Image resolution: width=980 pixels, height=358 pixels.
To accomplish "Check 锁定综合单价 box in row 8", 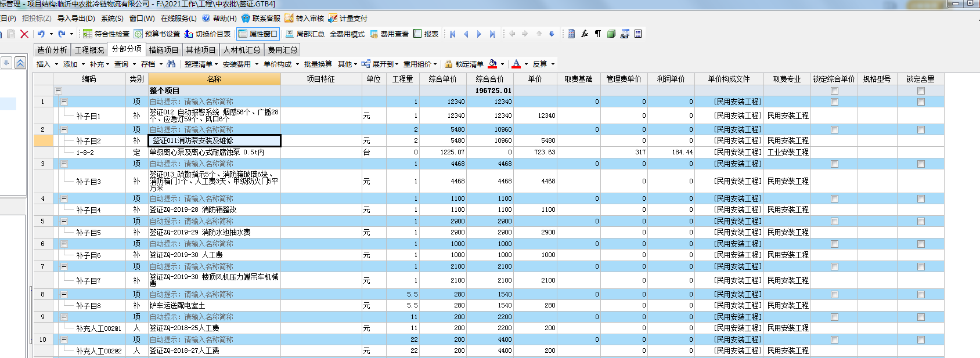I will (x=834, y=294).
